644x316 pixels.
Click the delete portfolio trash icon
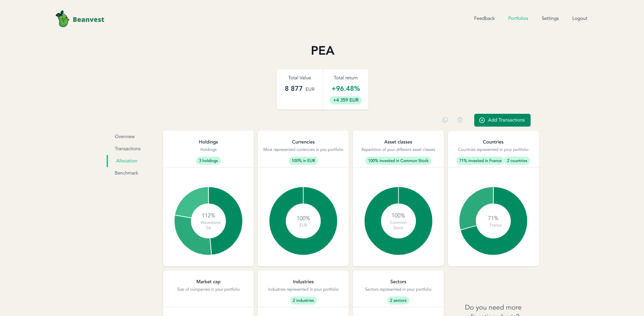coord(460,120)
